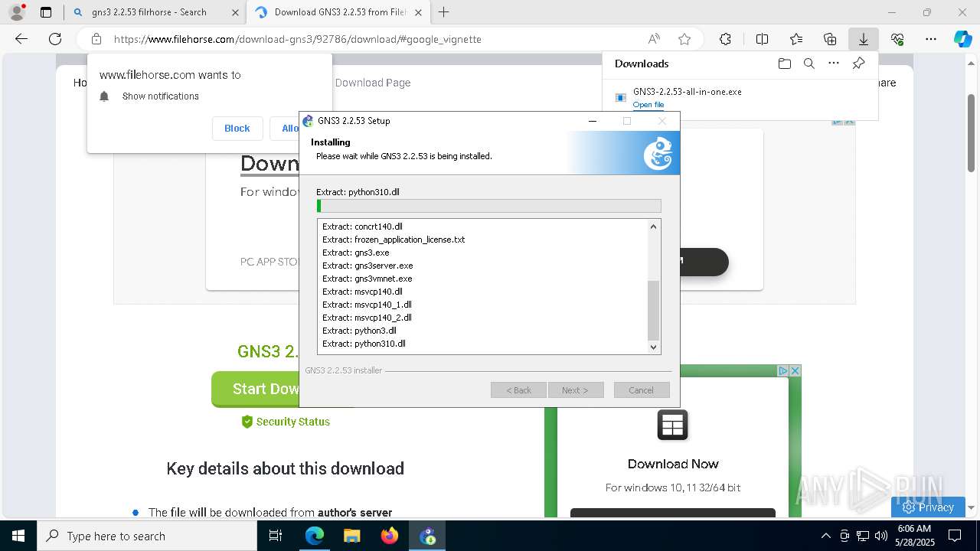Open network status tray icon
Screen dimensions: 980x551
coord(863,536)
